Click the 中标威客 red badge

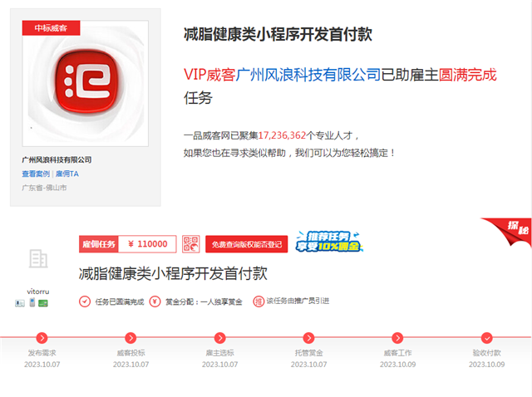[x=52, y=27]
